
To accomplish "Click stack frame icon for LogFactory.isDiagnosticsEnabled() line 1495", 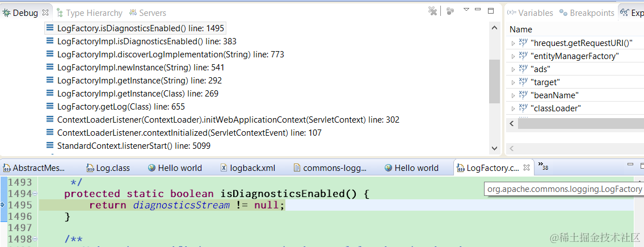I will (50, 28).
